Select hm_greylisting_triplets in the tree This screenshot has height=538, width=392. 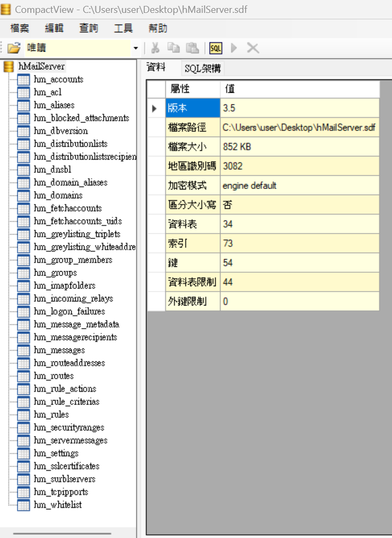coord(77,234)
